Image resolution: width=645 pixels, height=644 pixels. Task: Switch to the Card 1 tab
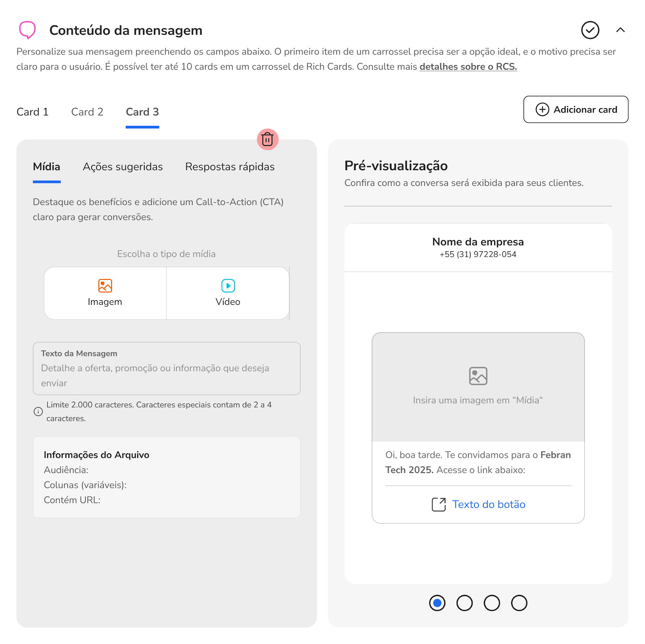point(33,112)
